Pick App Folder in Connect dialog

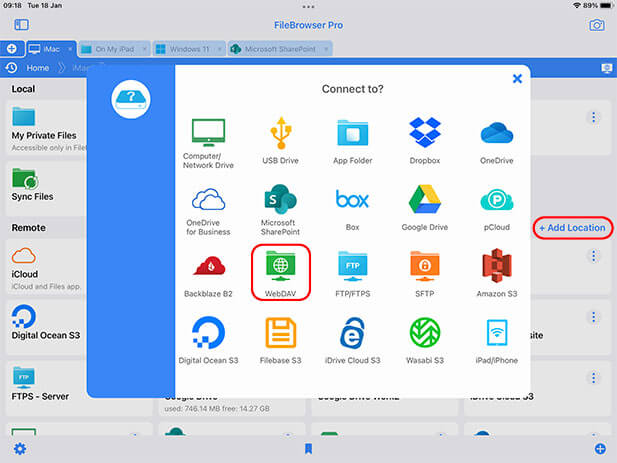click(353, 142)
